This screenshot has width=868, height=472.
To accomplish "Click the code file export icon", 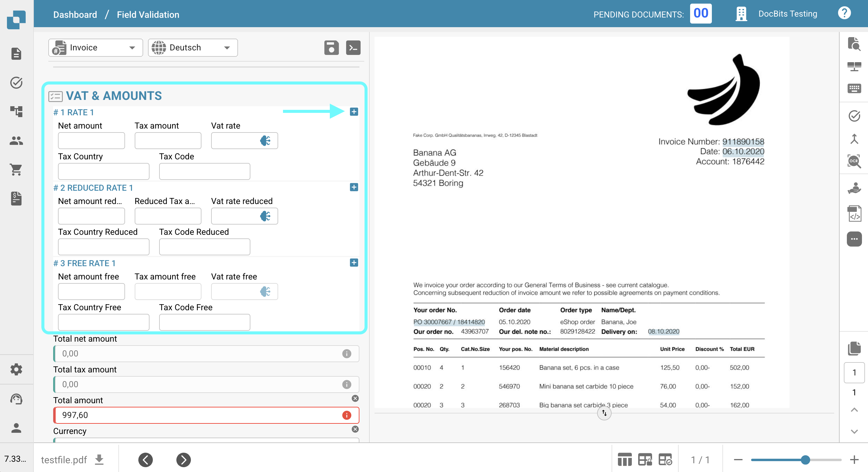I will click(854, 214).
